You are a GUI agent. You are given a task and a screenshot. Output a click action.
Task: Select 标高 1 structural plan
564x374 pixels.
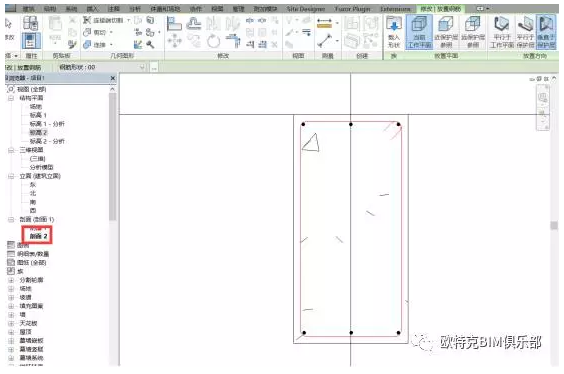click(38, 115)
